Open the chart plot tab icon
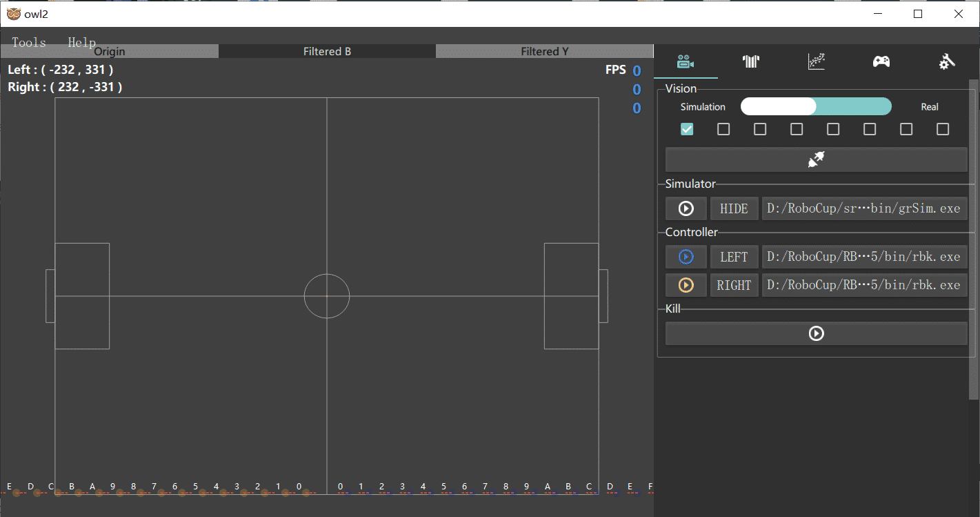Image resolution: width=980 pixels, height=517 pixels. (816, 61)
